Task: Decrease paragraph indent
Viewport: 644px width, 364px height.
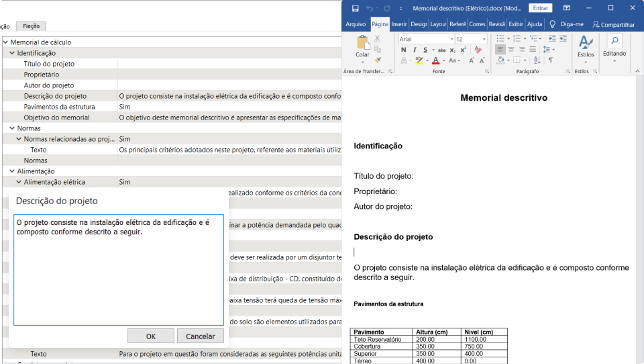Action: (x=552, y=39)
